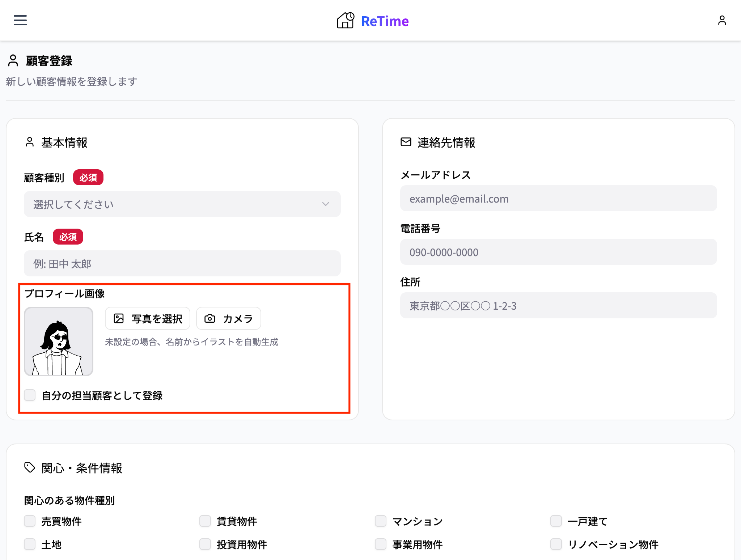Click the 氏名 input field
The image size is (741, 560).
(x=181, y=263)
